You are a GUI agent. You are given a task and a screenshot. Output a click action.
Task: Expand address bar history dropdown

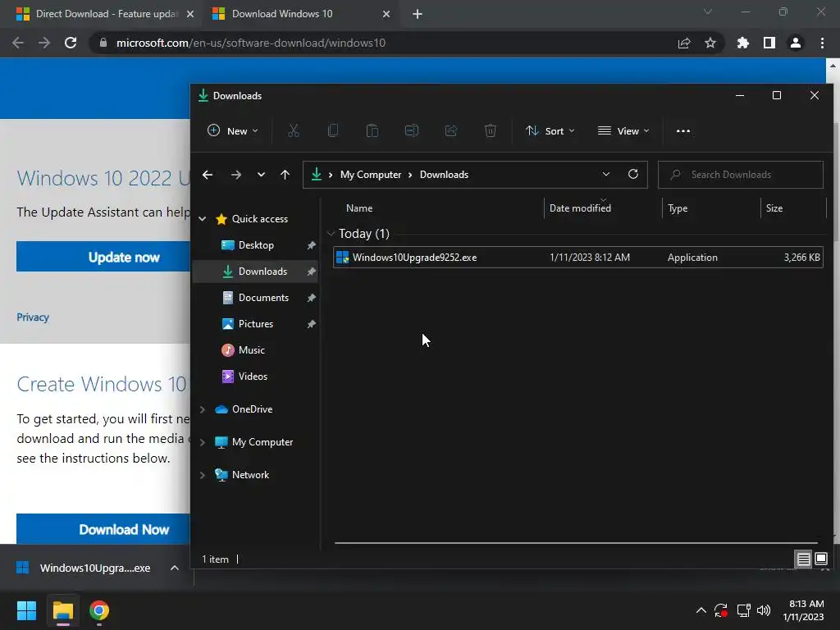[x=606, y=174]
